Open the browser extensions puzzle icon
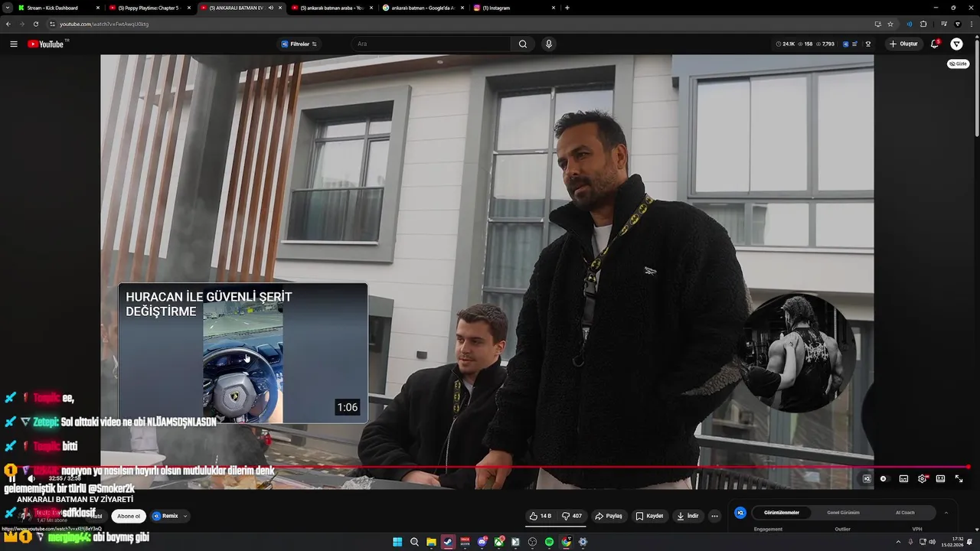The image size is (980, 551). (923, 24)
